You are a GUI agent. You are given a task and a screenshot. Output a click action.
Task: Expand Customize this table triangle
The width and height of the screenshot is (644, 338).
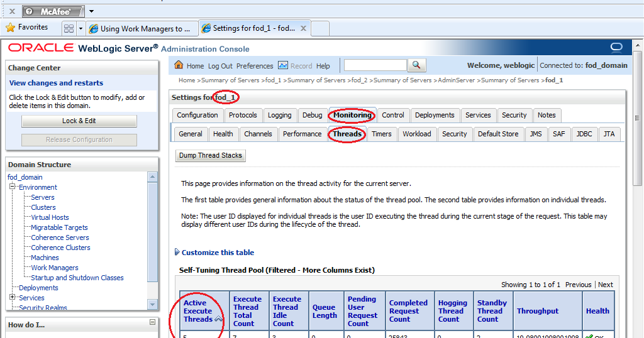tap(177, 252)
